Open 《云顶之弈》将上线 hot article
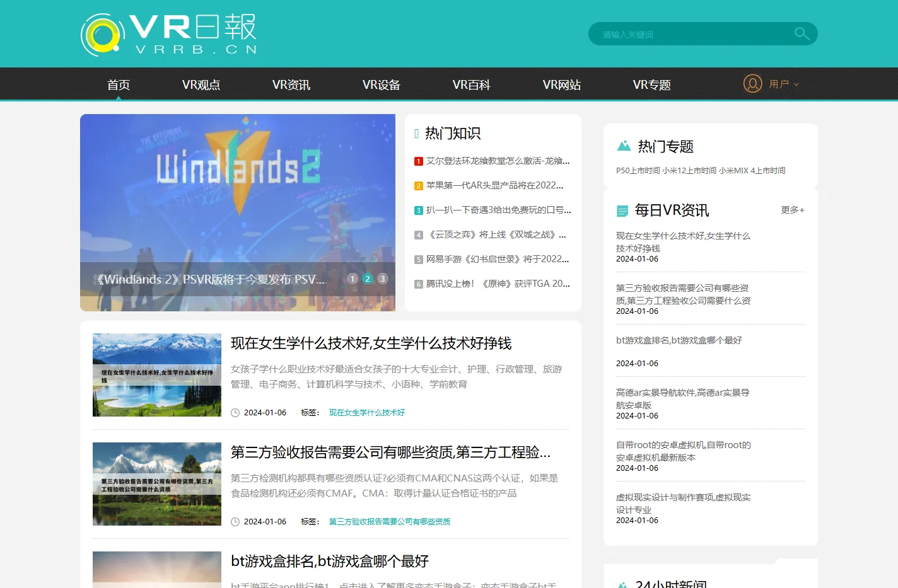The image size is (898, 588). coord(496,234)
